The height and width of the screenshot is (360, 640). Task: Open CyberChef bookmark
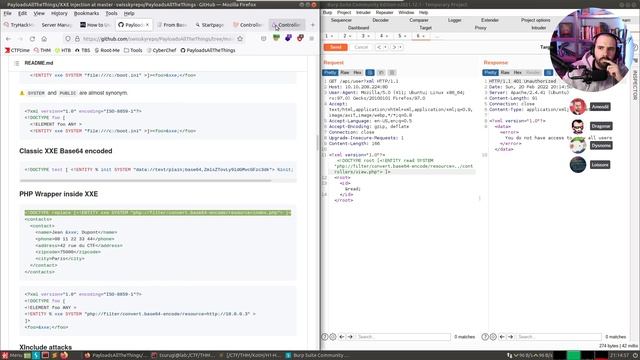coord(162,50)
